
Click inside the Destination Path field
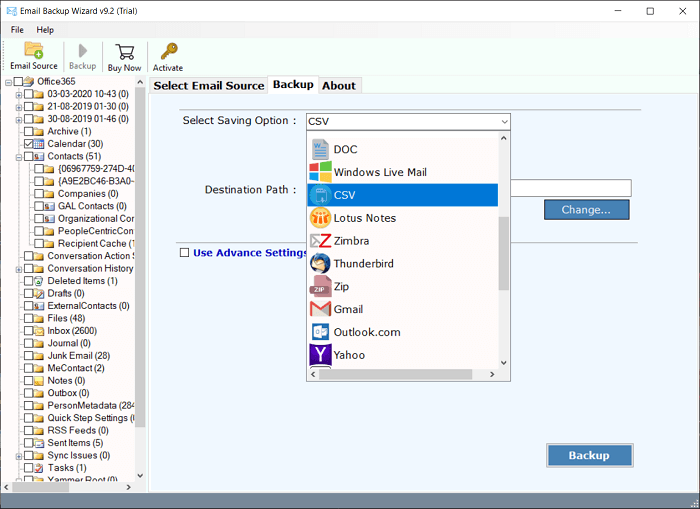point(571,188)
